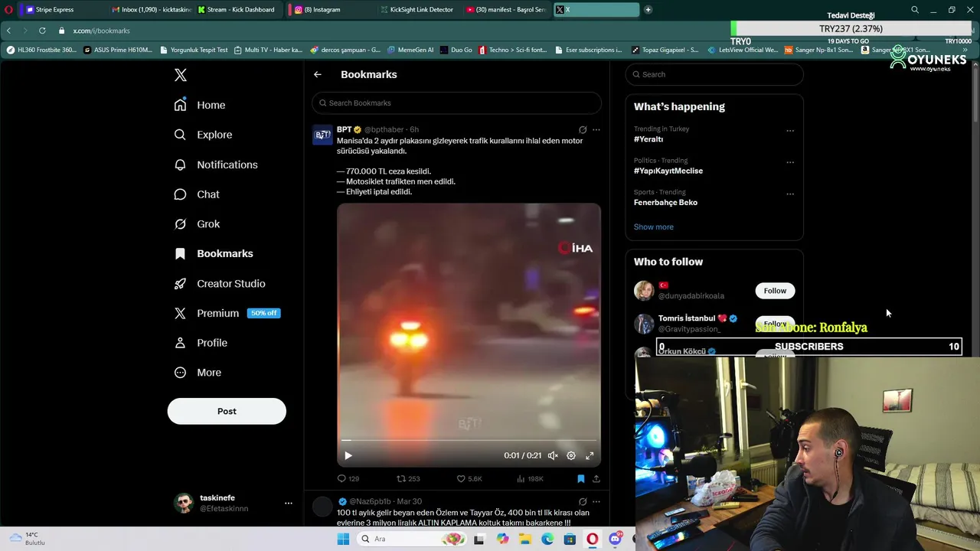Image resolution: width=980 pixels, height=551 pixels.
Task: Click the video progress bar
Action: click(469, 440)
